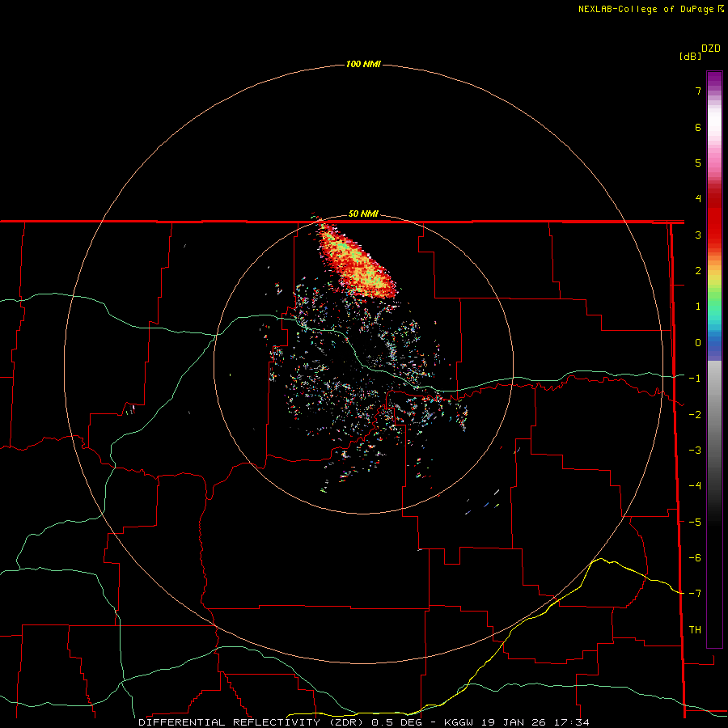The image size is (728, 728).
Task: Click the [dB] unit label
Action: [x=691, y=56]
